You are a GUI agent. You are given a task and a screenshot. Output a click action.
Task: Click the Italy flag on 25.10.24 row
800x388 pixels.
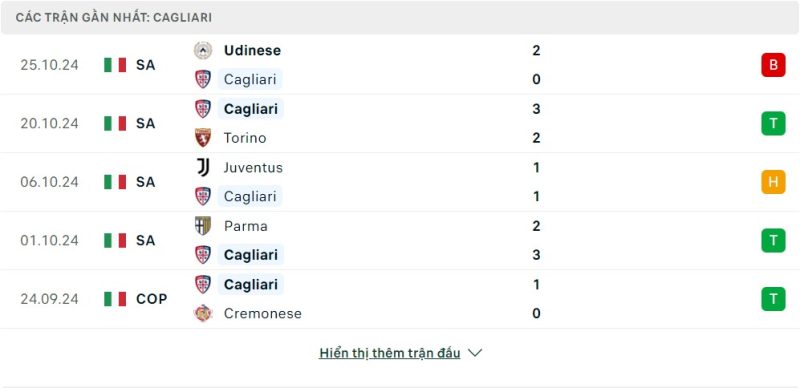tap(115, 65)
